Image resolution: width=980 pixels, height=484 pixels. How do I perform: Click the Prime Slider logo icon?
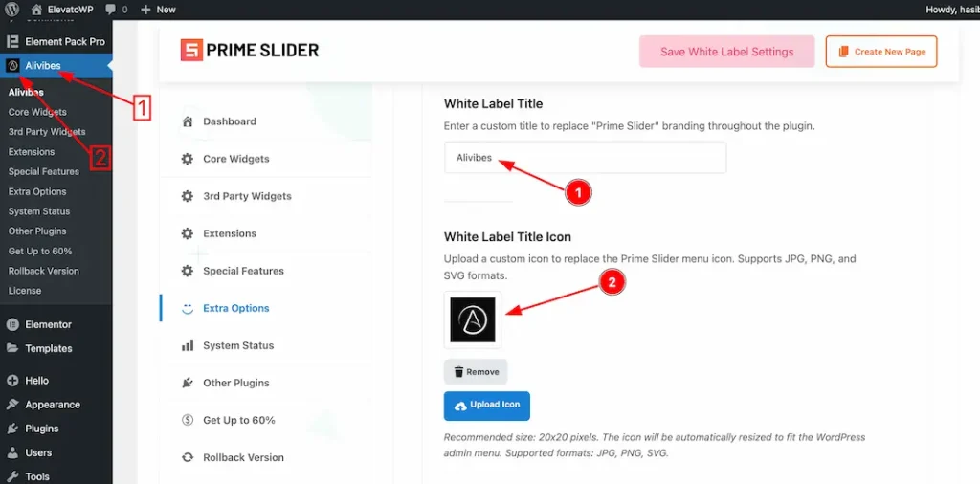tap(191, 51)
